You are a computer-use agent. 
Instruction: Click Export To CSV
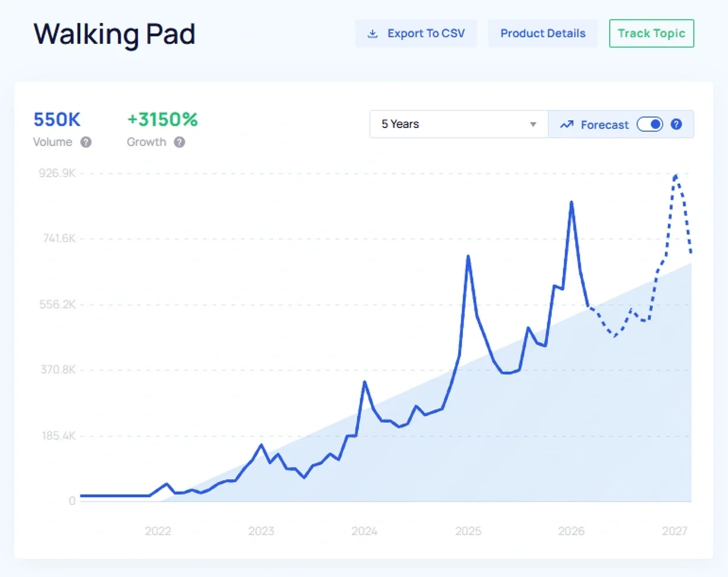pos(416,33)
